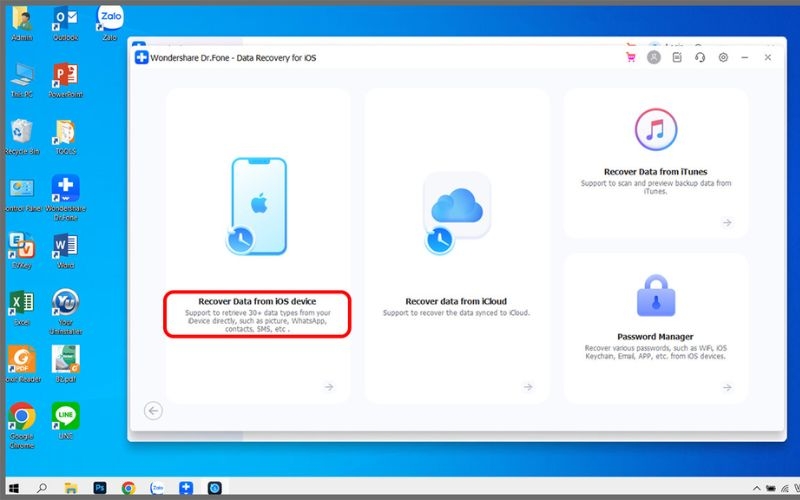Click the iCloud cloud illustration

[x=456, y=213]
